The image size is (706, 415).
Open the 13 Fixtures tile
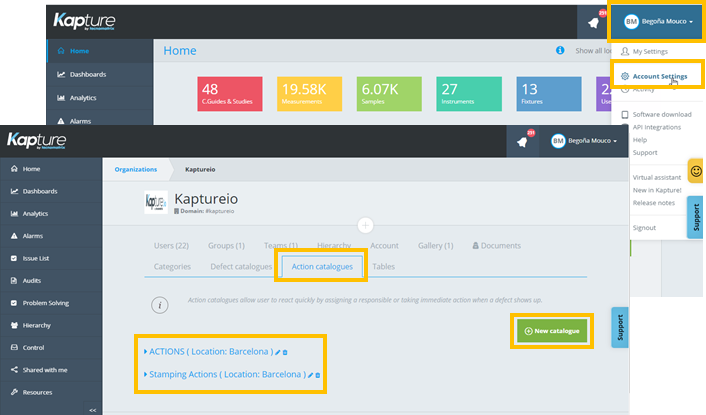click(549, 94)
